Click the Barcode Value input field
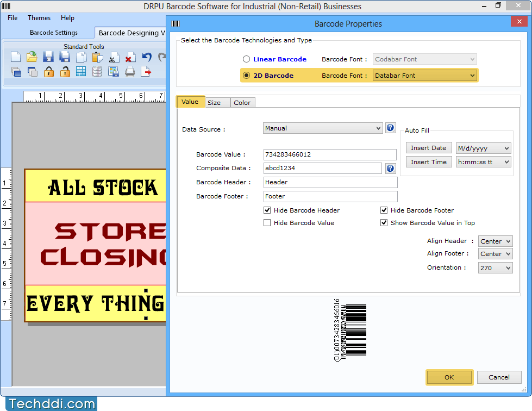 coord(330,154)
